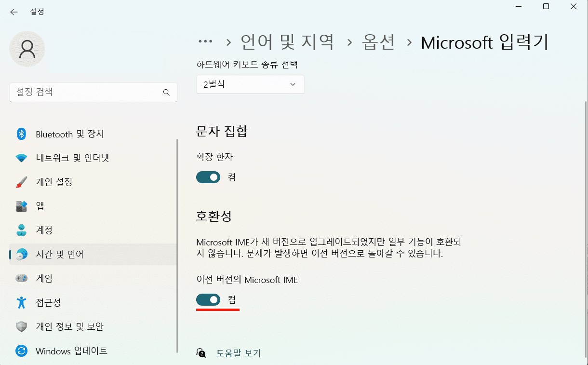This screenshot has height=365, width=588.
Task: Maximize the Settings window
Action: [x=546, y=7]
